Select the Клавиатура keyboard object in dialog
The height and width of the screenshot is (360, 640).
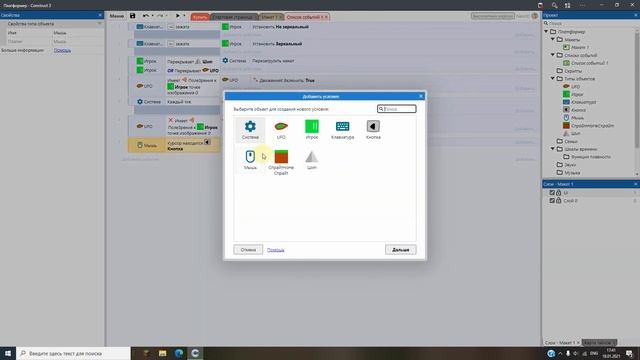click(x=342, y=130)
